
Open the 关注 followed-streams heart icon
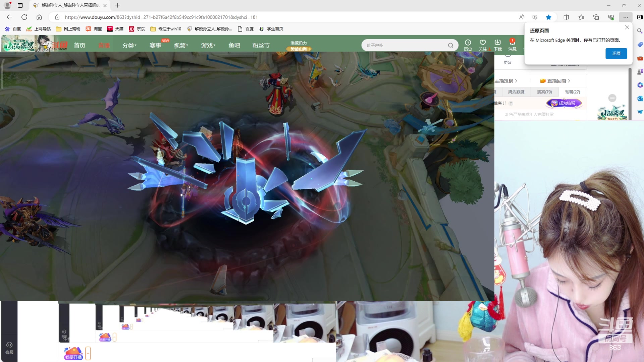[x=483, y=45]
